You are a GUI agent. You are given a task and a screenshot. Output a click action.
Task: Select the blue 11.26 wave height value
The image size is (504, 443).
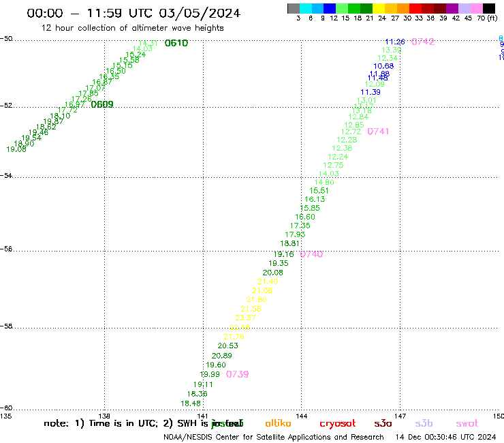[x=395, y=42]
